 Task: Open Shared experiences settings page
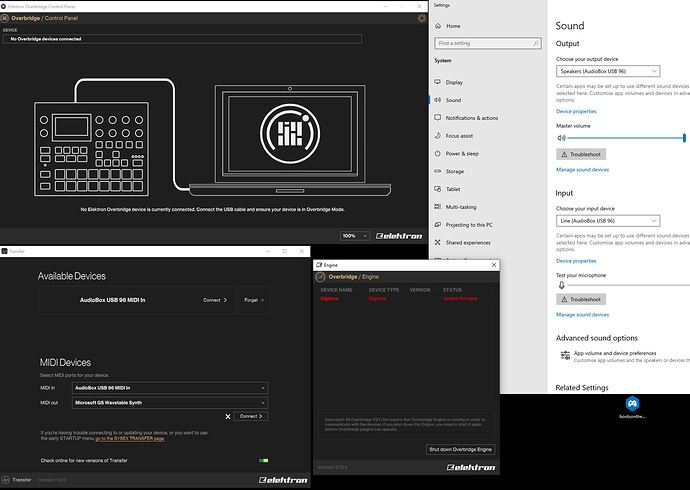pyautogui.click(x=467, y=242)
